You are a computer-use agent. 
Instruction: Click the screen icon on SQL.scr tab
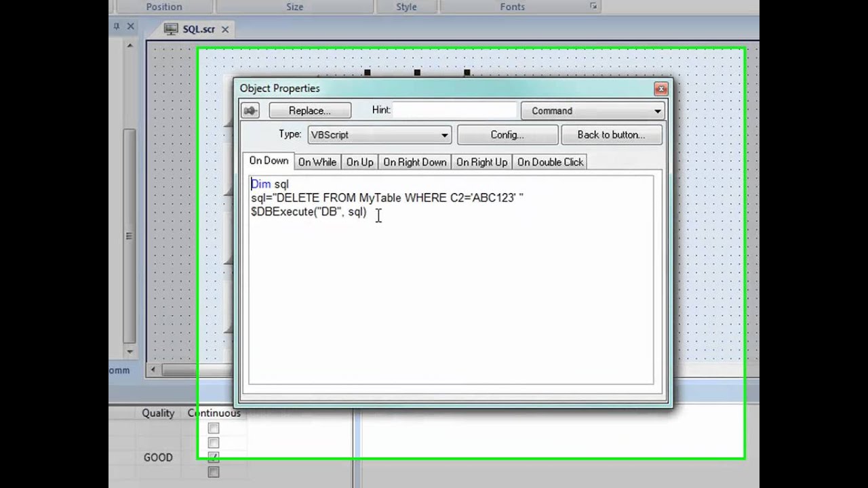click(x=171, y=29)
